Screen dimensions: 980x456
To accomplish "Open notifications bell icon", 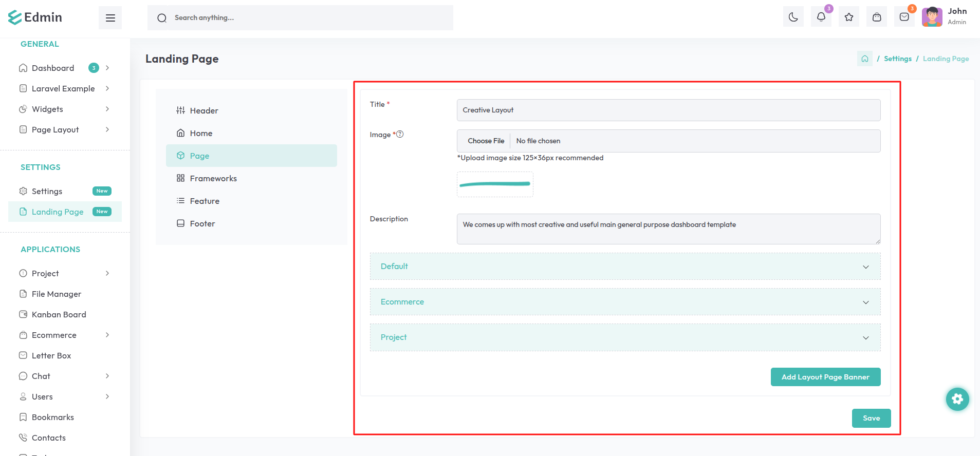I will [821, 17].
